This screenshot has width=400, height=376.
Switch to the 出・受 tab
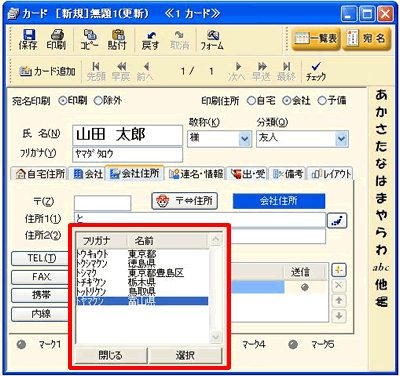click(x=249, y=174)
